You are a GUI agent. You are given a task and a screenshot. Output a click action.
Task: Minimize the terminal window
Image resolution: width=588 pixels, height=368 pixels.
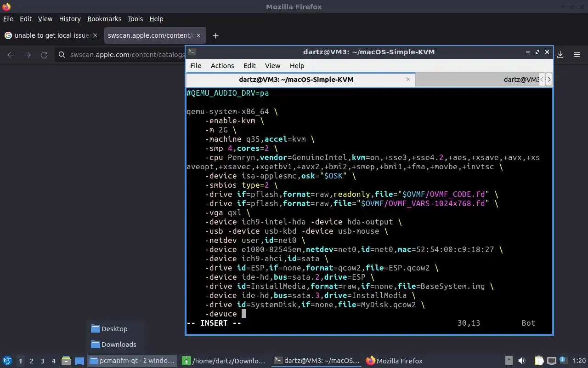click(x=527, y=52)
